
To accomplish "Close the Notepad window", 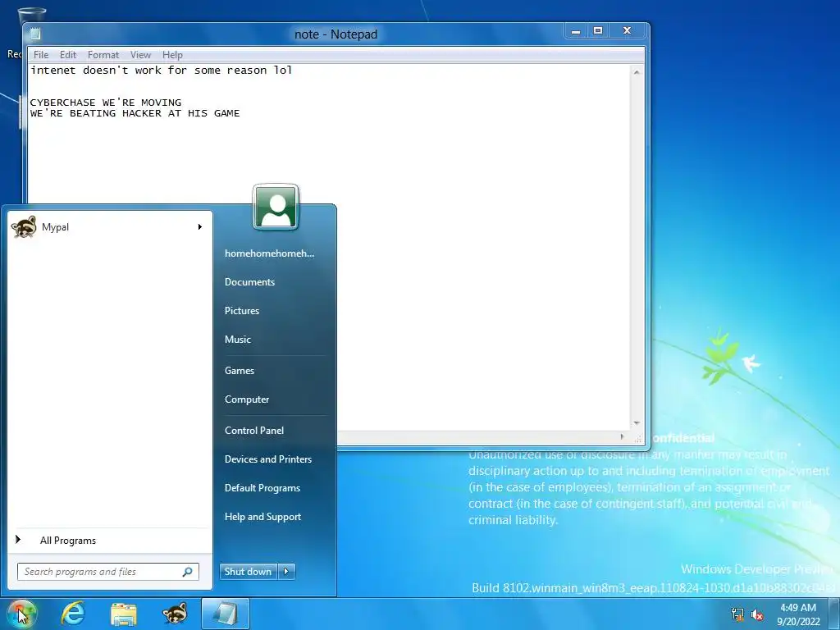I will (x=628, y=31).
